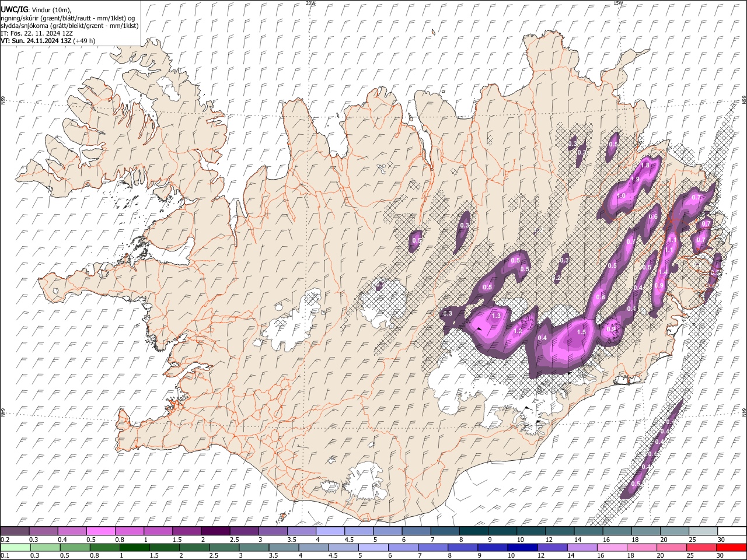747x560 pixels.
Task: Click the 15W longitude label
Action: tap(618, 3)
